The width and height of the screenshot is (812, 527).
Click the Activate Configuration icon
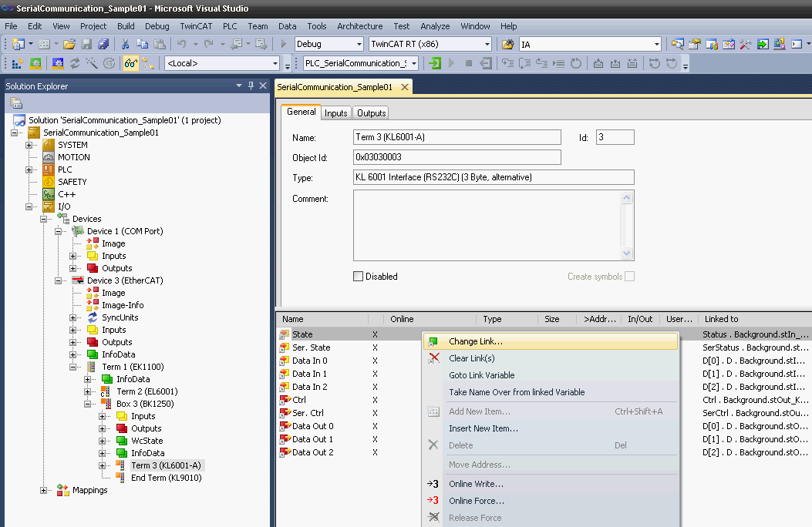17,64
